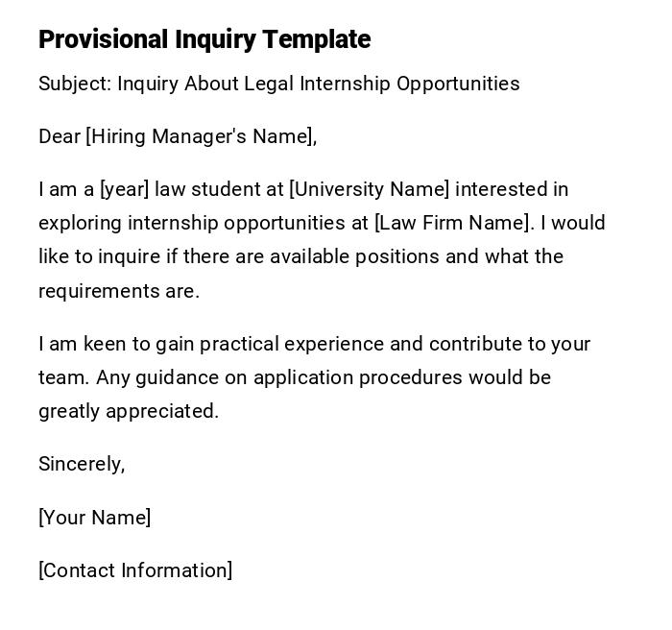Screen dimensions: 672x630
Task: Click the [University Name] placeholder
Action: [369, 189]
